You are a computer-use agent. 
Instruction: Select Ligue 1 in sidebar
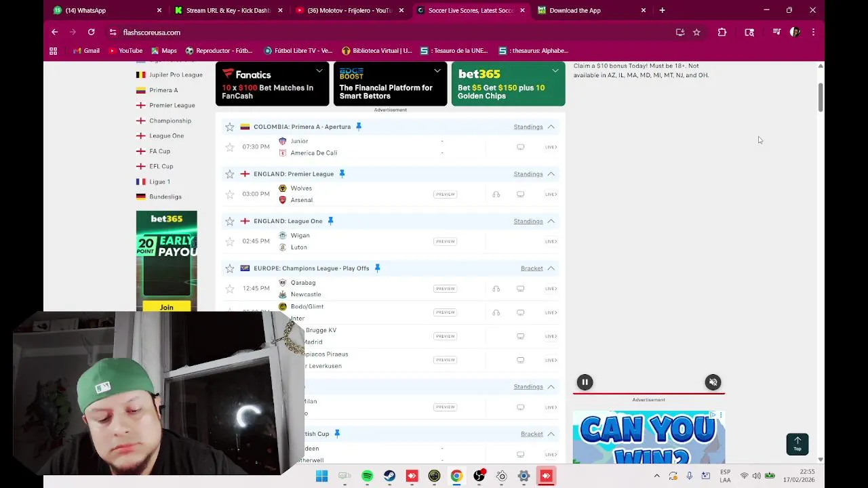pyautogui.click(x=153, y=182)
